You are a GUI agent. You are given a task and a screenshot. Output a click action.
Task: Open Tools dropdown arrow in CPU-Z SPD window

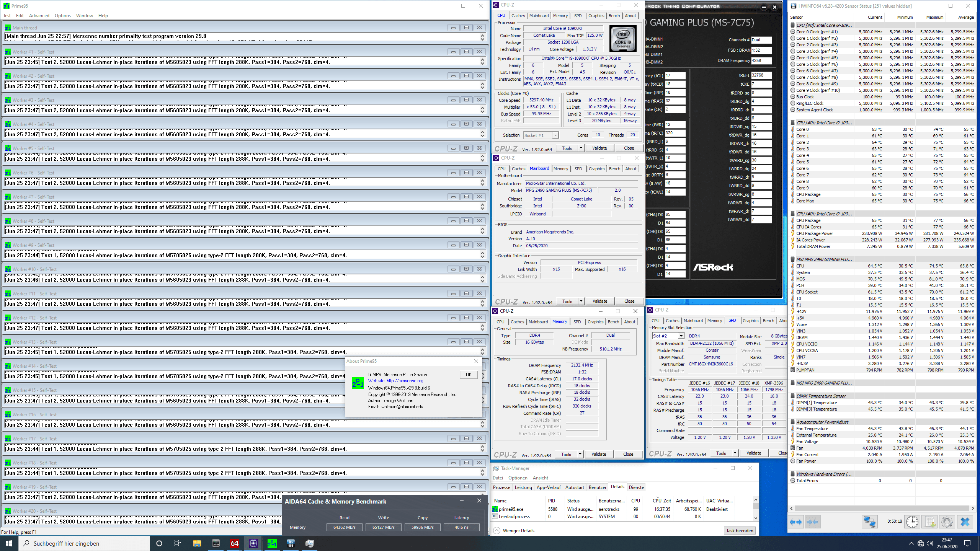click(735, 453)
